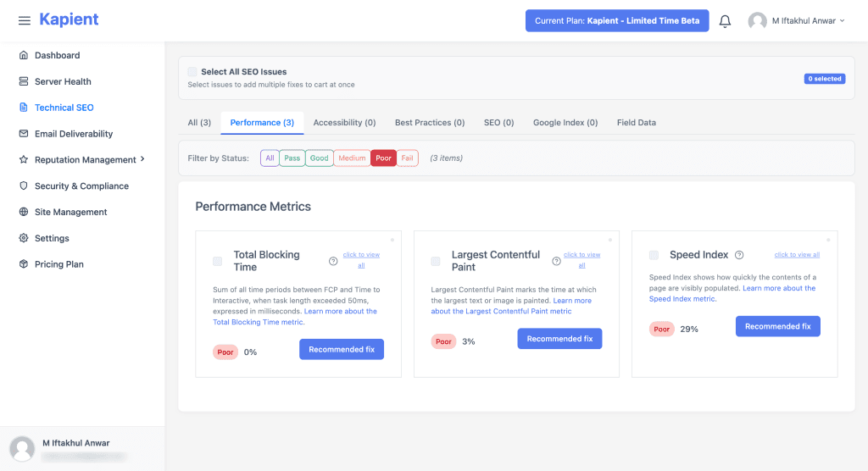The height and width of the screenshot is (471, 868).
Task: Click the Server Health sidebar icon
Action: tap(23, 81)
